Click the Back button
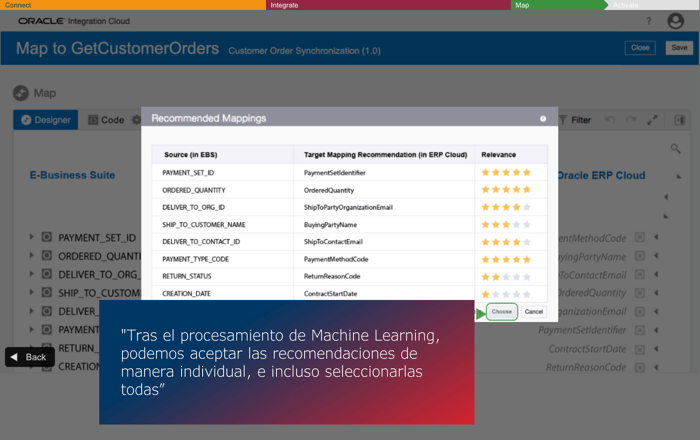The height and width of the screenshot is (440, 700). 30,357
